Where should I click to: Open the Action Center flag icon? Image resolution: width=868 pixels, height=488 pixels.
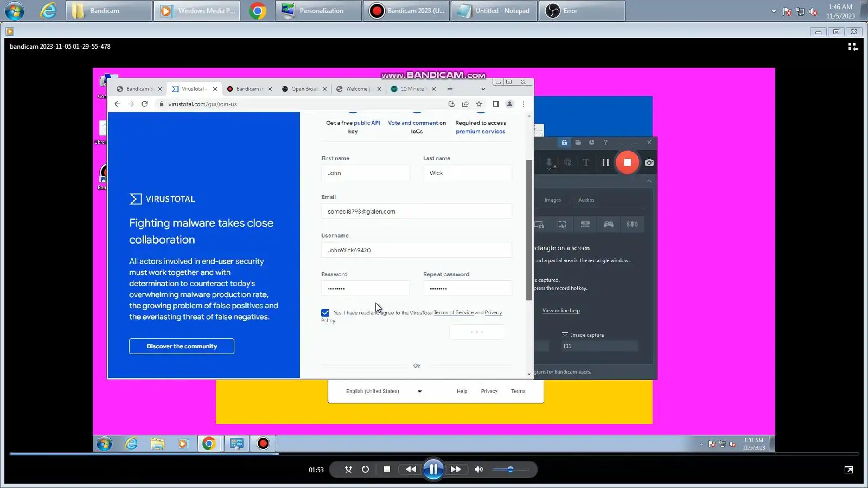click(787, 11)
